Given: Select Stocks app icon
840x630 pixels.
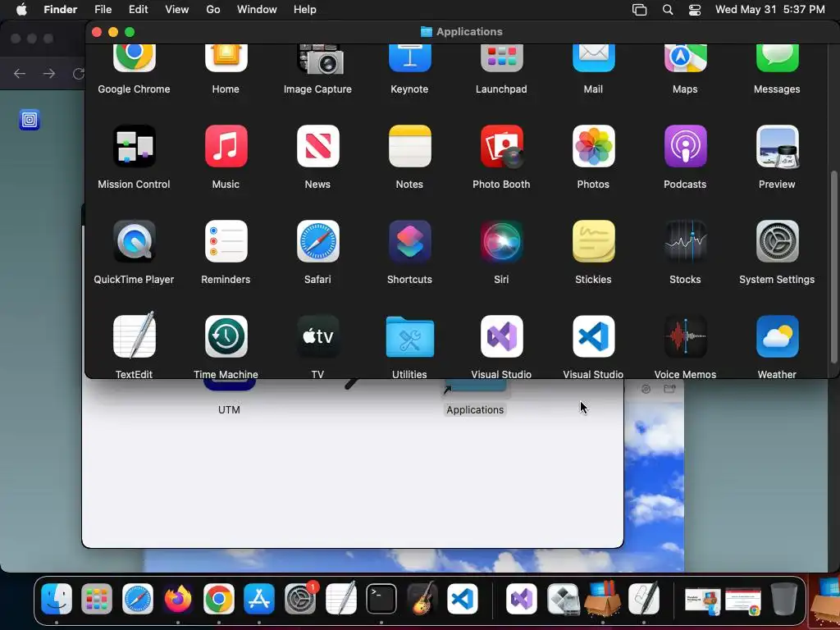Looking at the screenshot, I should click(x=685, y=241).
